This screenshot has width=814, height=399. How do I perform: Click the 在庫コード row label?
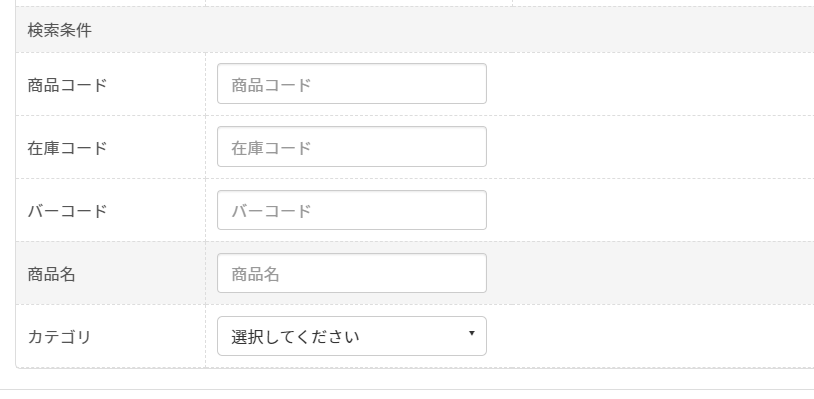pyautogui.click(x=67, y=148)
